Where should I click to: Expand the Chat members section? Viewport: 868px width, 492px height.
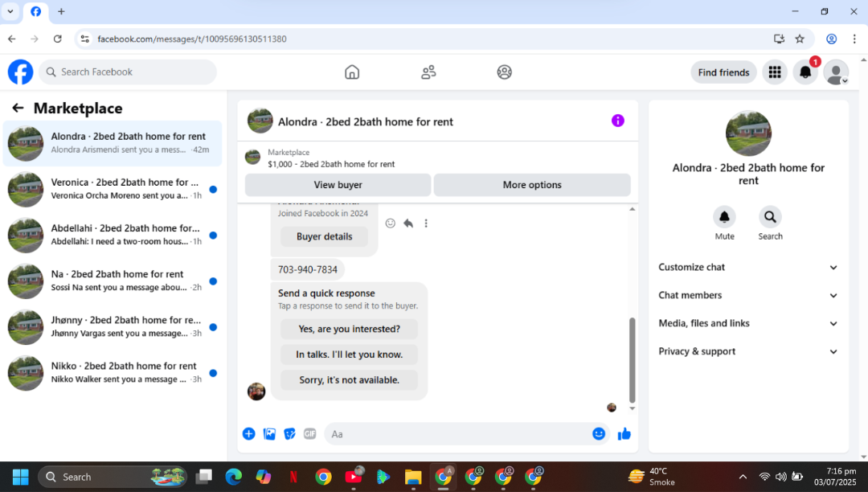pos(748,296)
